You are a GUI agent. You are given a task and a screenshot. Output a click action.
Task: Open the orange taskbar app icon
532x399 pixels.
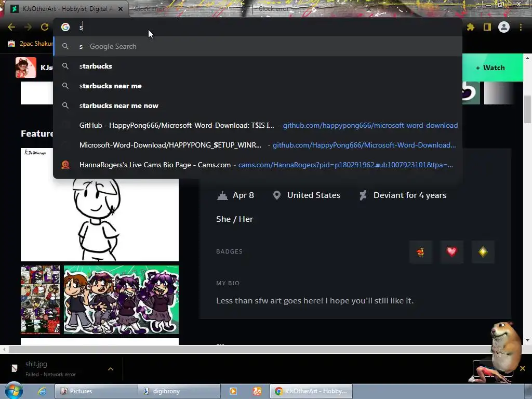coord(257,391)
